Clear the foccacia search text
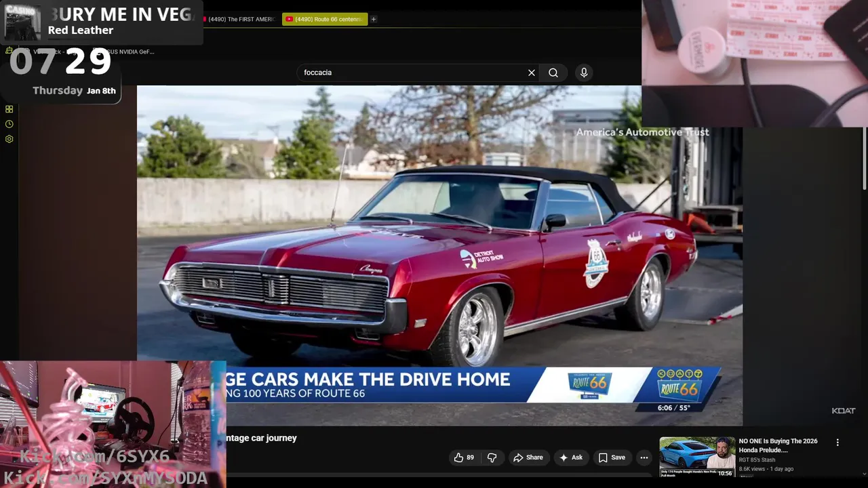The image size is (868, 488). click(x=532, y=73)
